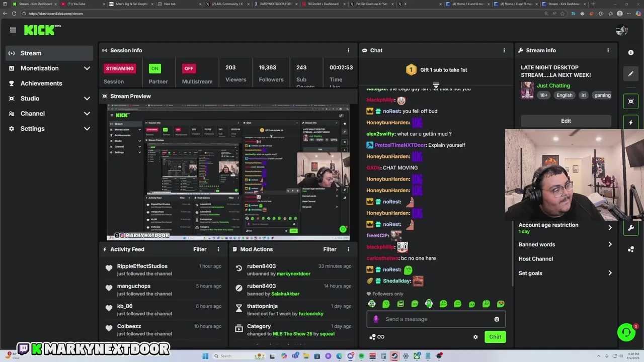This screenshot has width=644, height=362.
Task: Open markynextdoor link in Mod Actions
Action: click(293, 274)
